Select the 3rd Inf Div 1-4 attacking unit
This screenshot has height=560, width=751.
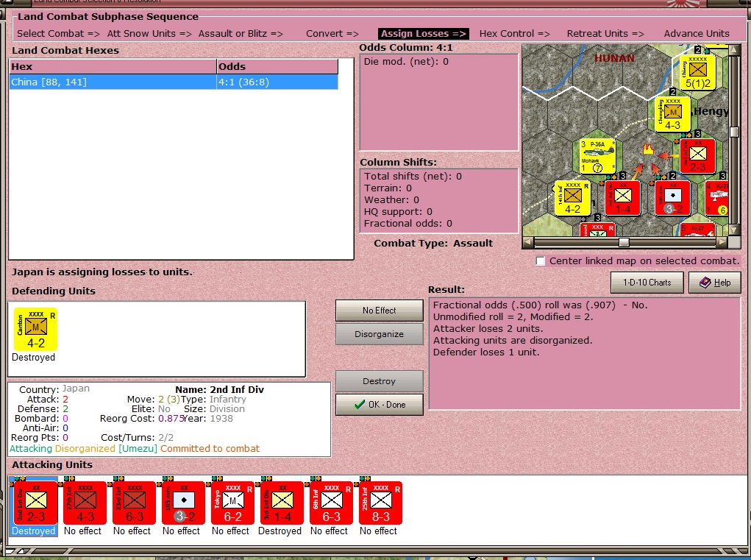(x=282, y=503)
